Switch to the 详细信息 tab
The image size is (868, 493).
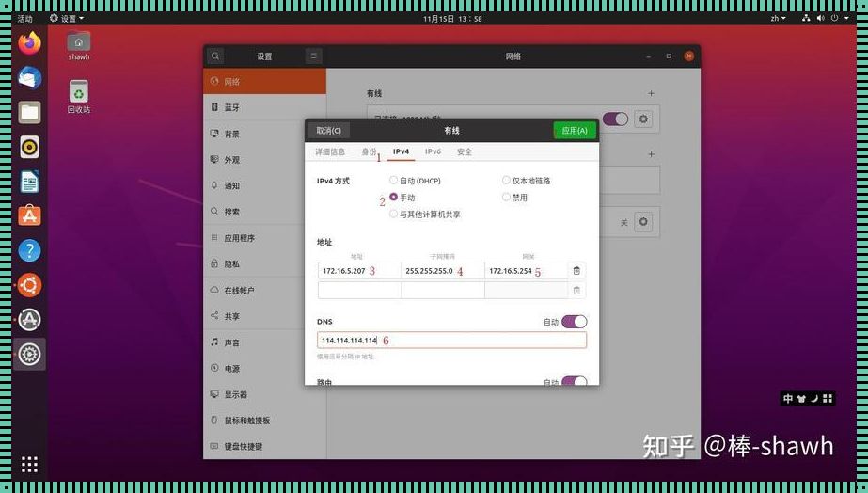(330, 151)
